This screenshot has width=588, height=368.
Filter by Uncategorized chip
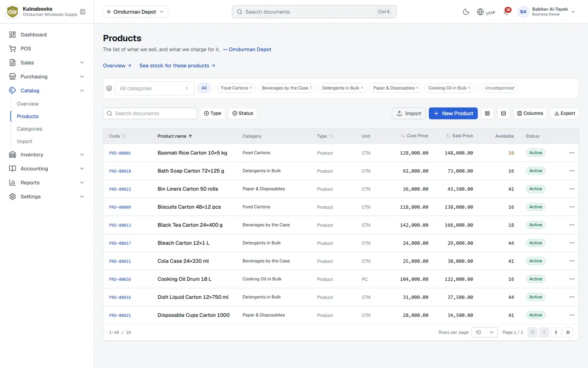point(499,88)
